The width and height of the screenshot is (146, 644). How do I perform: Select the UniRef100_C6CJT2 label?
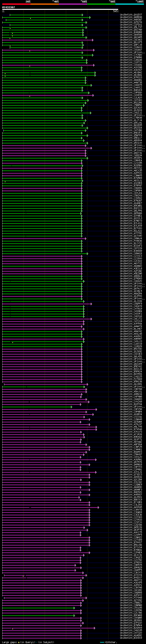pos(131,319)
